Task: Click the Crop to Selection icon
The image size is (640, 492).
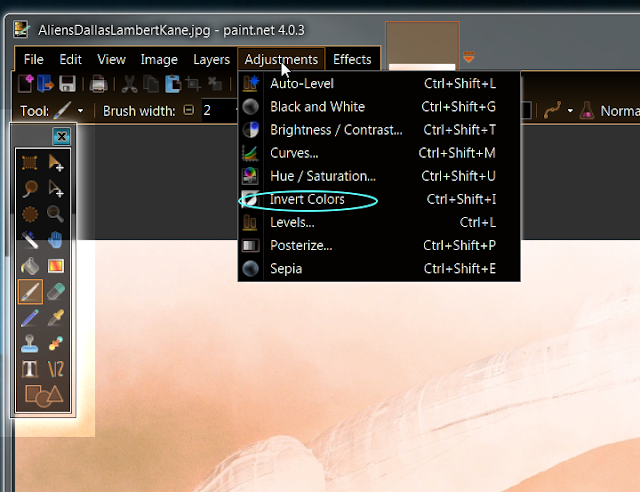Action: pos(193,84)
